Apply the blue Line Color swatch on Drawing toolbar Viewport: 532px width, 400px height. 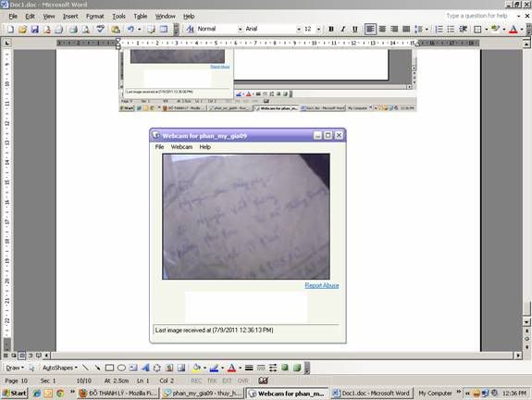click(x=214, y=368)
